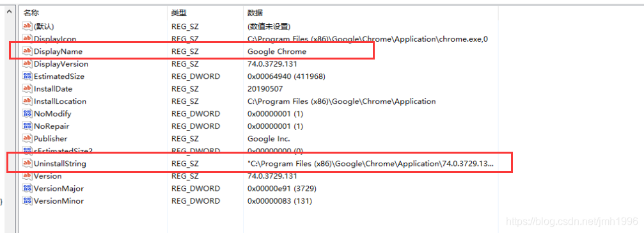Click the string icon beside DisplayVersion

[x=27, y=64]
